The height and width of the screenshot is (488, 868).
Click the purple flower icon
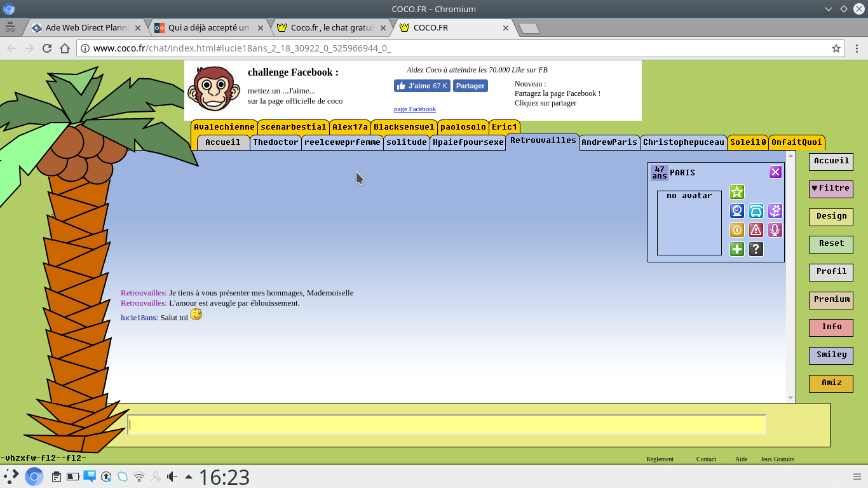click(x=775, y=211)
